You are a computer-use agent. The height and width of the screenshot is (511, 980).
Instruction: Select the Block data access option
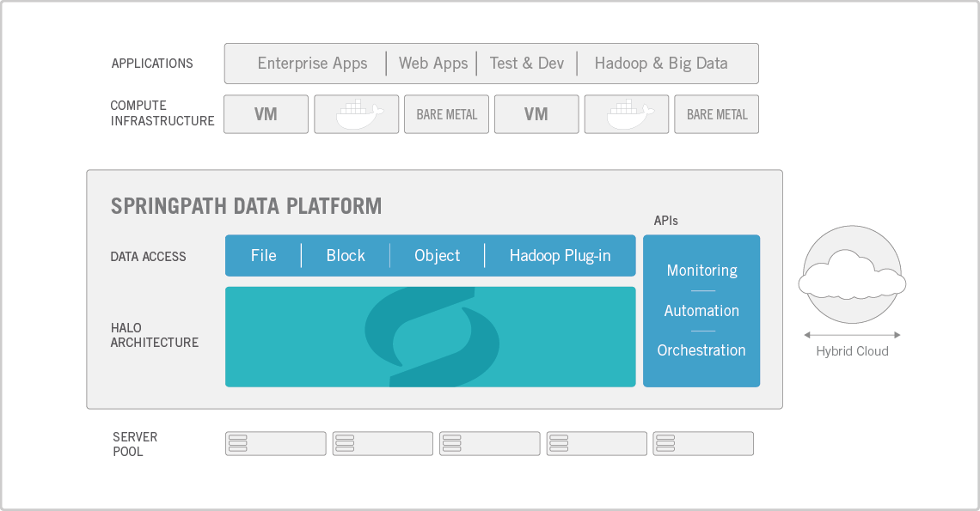[x=346, y=256]
